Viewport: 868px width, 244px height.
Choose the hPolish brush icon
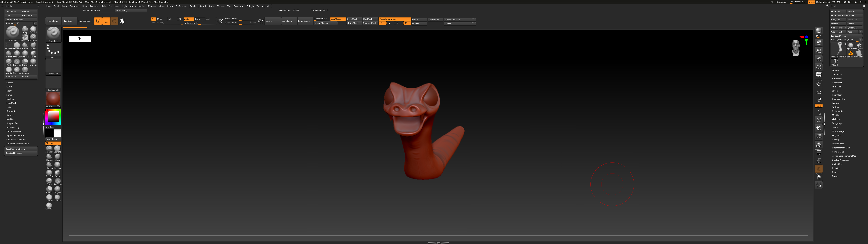9,54
